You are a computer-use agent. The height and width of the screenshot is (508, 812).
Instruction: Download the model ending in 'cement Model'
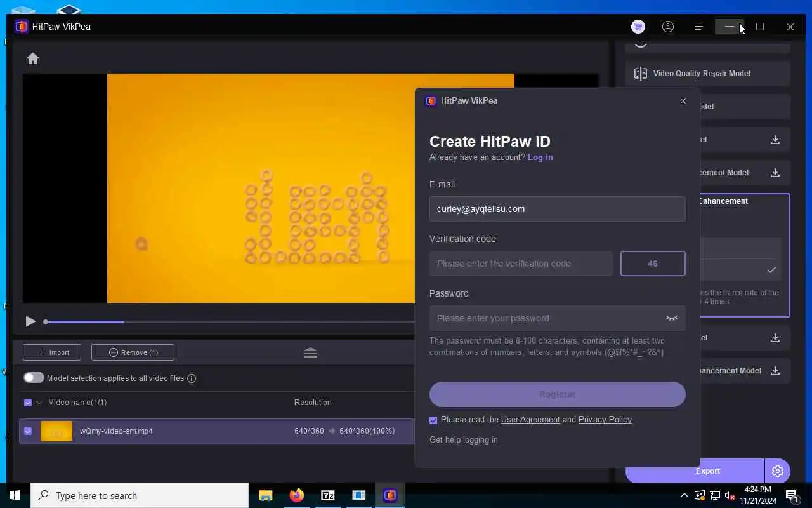[x=775, y=173]
